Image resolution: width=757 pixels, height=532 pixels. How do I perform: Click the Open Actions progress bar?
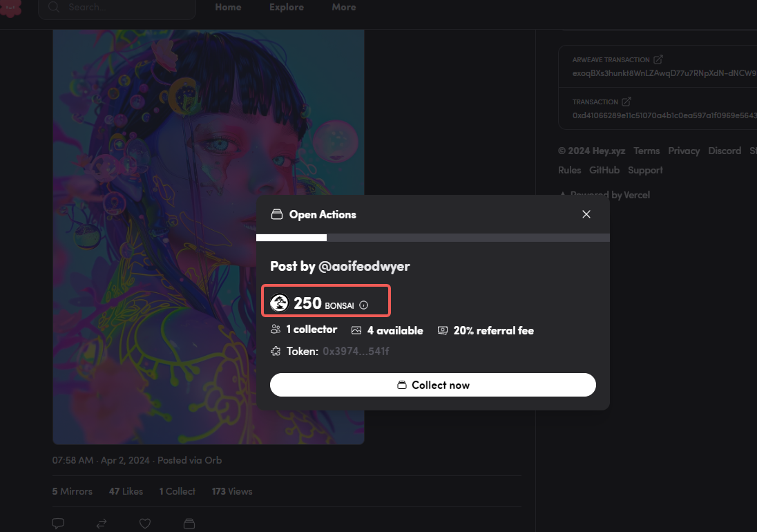[432, 238]
